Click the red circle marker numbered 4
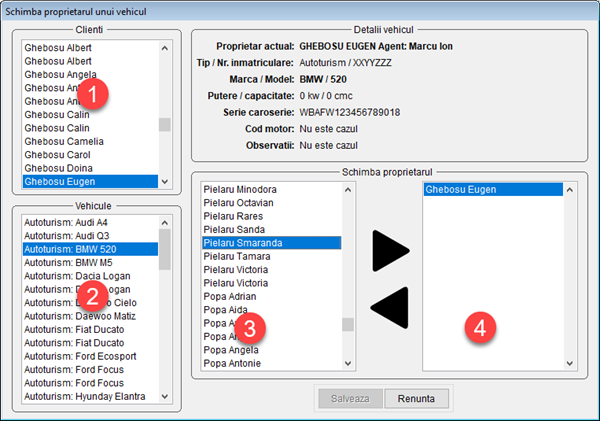This screenshot has height=421, width=600. pyautogui.click(x=481, y=326)
